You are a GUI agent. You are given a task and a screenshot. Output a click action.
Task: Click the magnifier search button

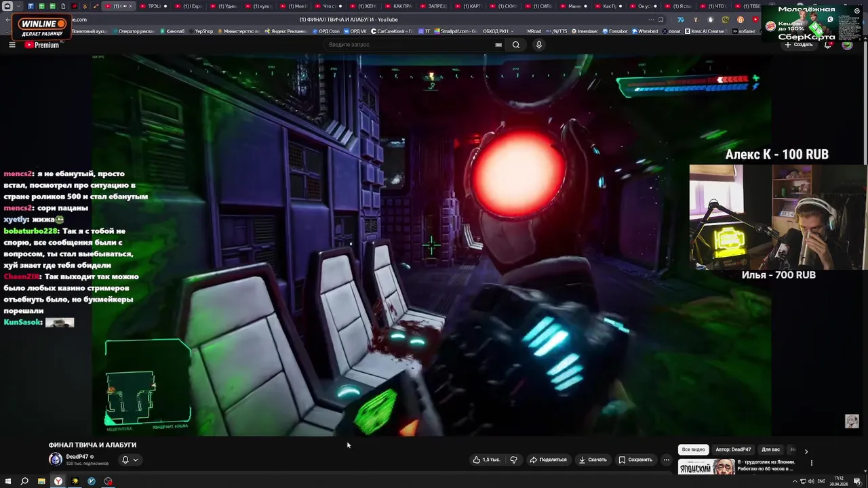(516, 45)
